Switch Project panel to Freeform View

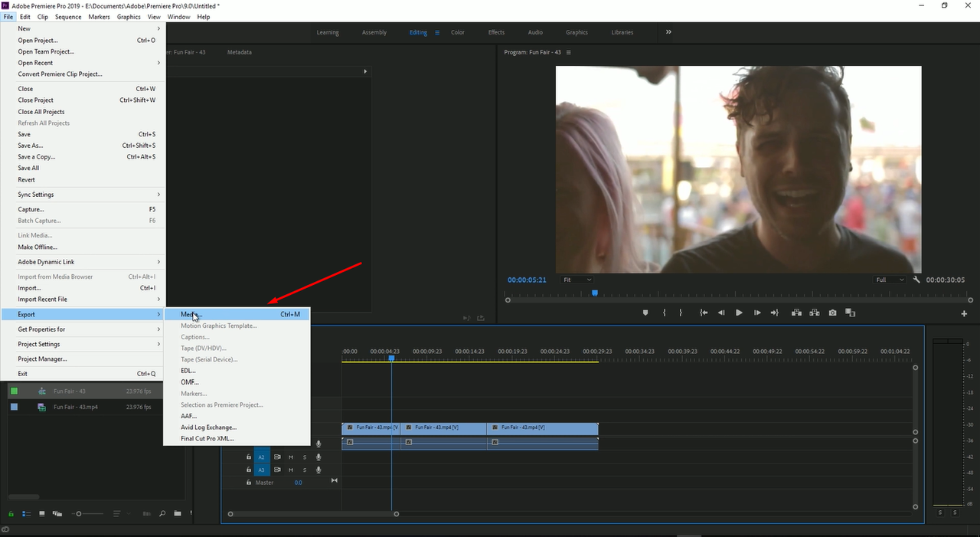click(57, 514)
